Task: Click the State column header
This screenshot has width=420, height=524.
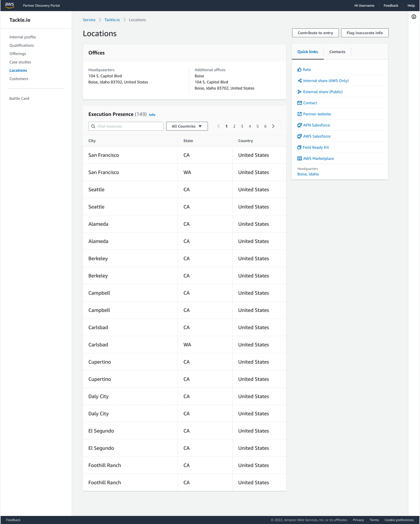Action: pyautogui.click(x=188, y=141)
